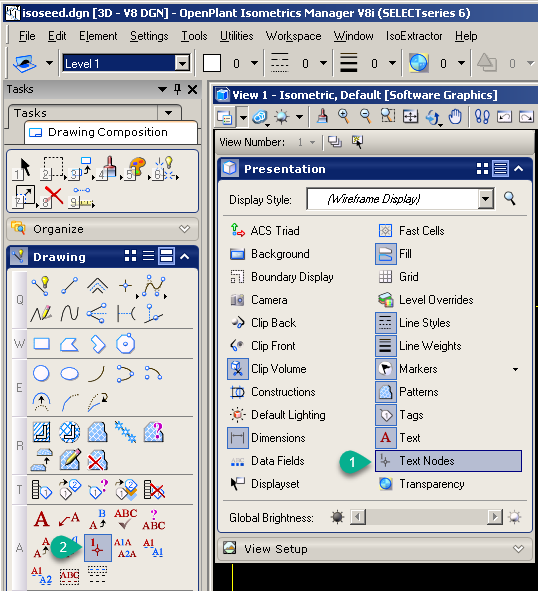Image resolution: width=538 pixels, height=591 pixels.
Task: Open display style search magnifier
Action: click(510, 198)
